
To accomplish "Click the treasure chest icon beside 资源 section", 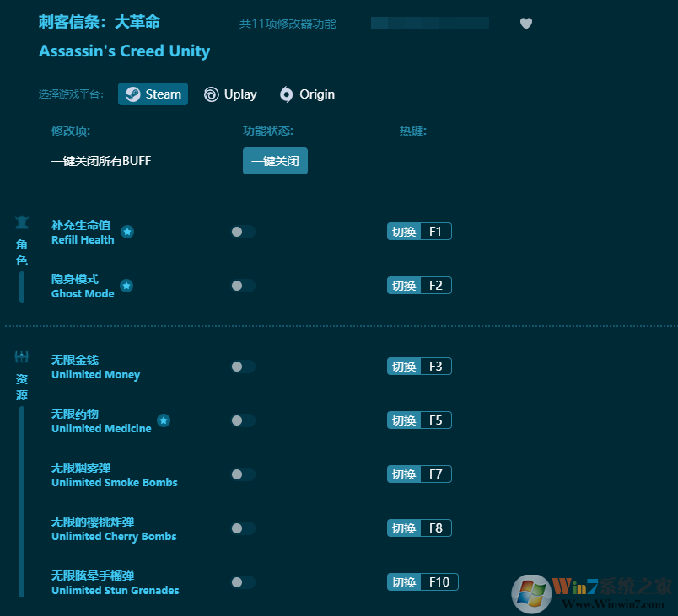I will (21, 356).
